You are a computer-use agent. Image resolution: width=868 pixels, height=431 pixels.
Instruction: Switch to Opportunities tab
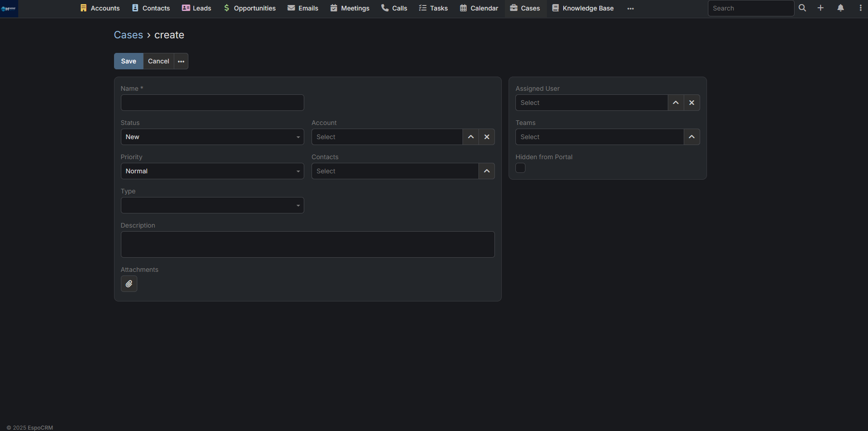pyautogui.click(x=249, y=8)
